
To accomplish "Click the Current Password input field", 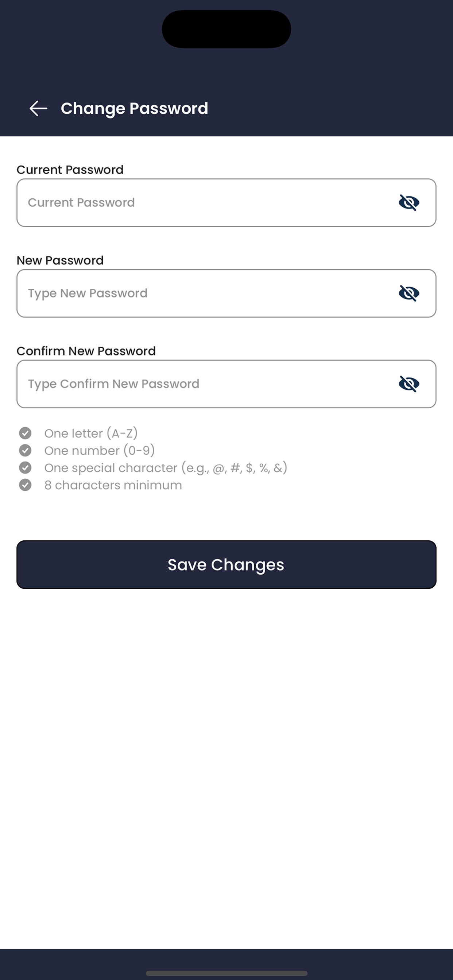I will [x=206, y=203].
